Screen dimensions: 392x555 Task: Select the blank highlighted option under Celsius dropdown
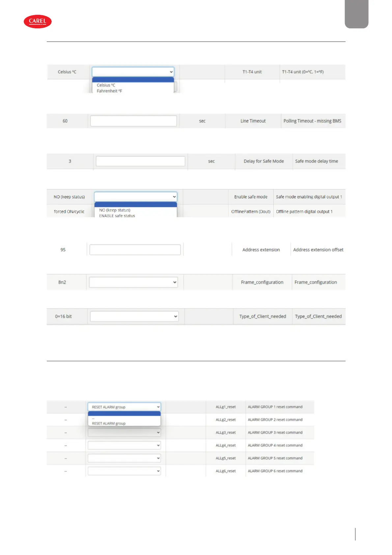tap(133, 79)
